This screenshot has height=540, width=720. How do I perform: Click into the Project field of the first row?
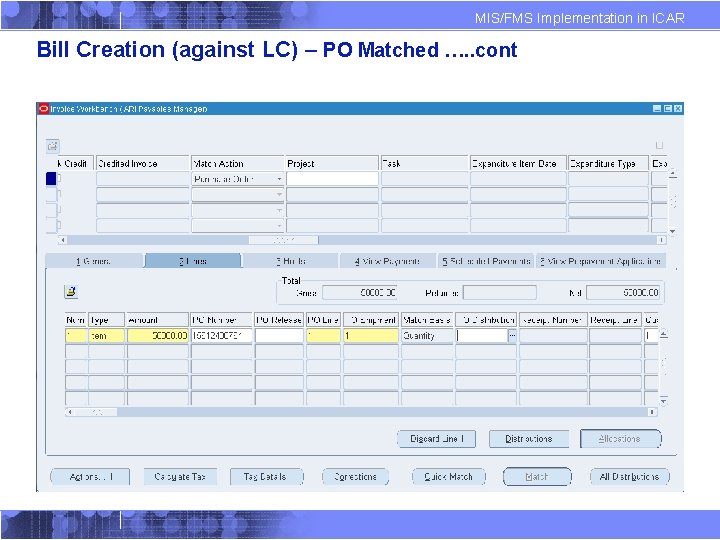332,179
